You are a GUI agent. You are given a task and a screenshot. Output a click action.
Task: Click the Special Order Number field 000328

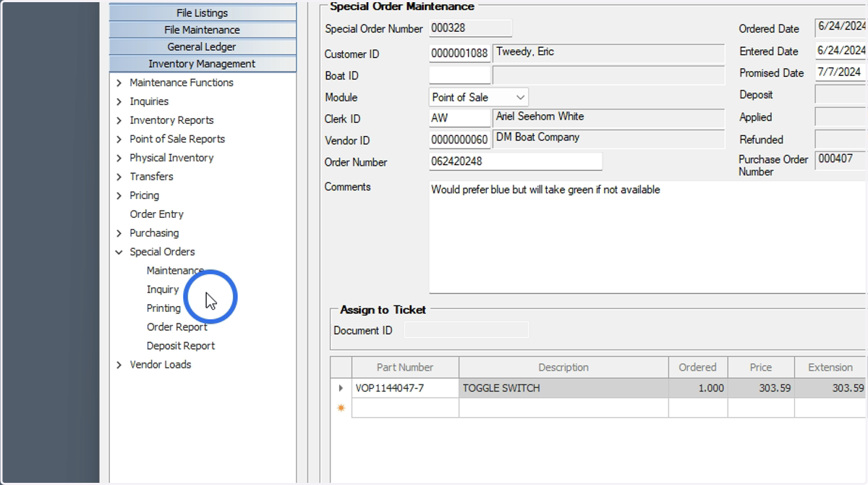pyautogui.click(x=470, y=28)
